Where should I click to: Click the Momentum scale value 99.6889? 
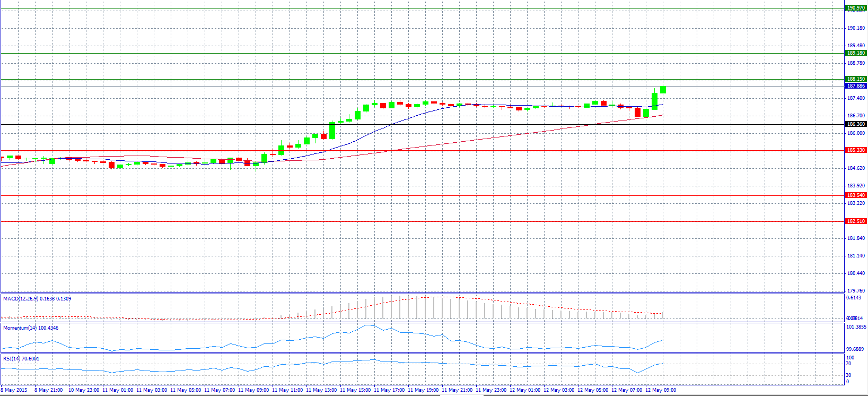coord(855,349)
